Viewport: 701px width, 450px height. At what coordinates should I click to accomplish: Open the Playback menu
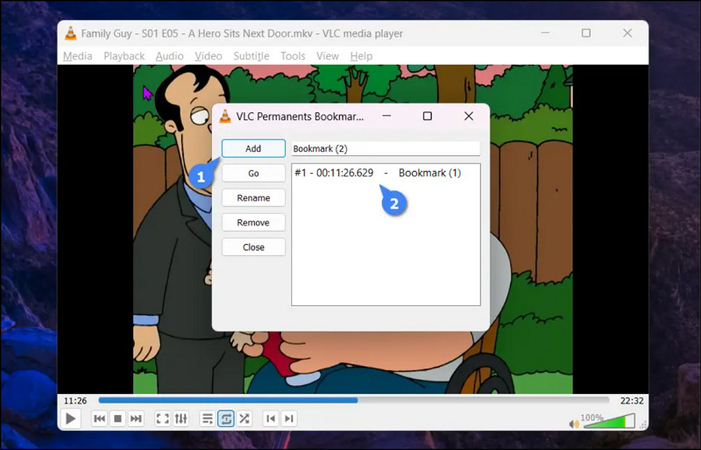tap(124, 56)
